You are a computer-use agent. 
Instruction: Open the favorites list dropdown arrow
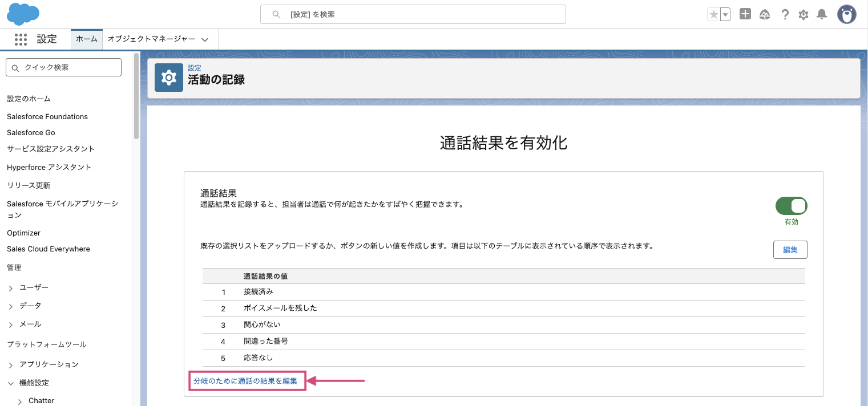point(725,15)
